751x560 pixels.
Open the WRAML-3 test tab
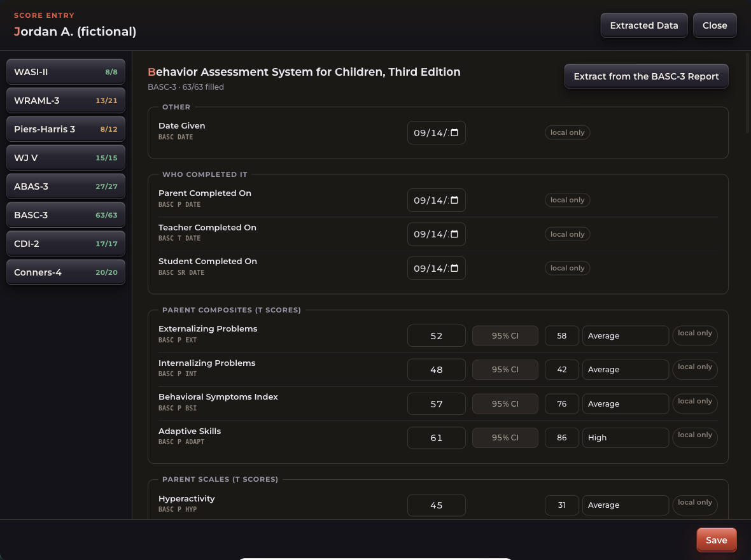(66, 101)
